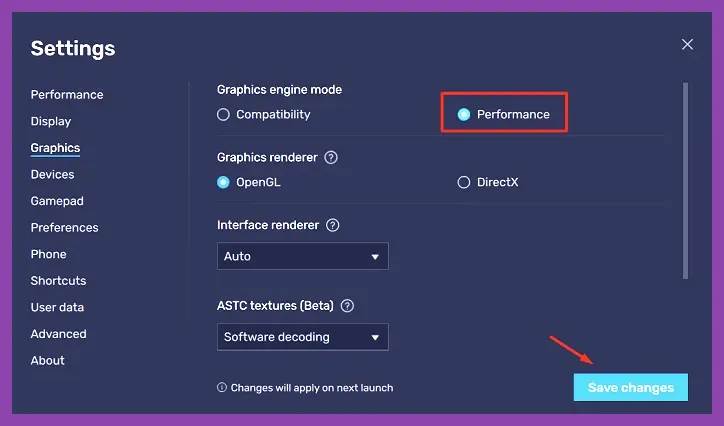Image resolution: width=724 pixels, height=426 pixels.
Task: Click the settings panel vertical scrollbar
Action: pos(685,180)
